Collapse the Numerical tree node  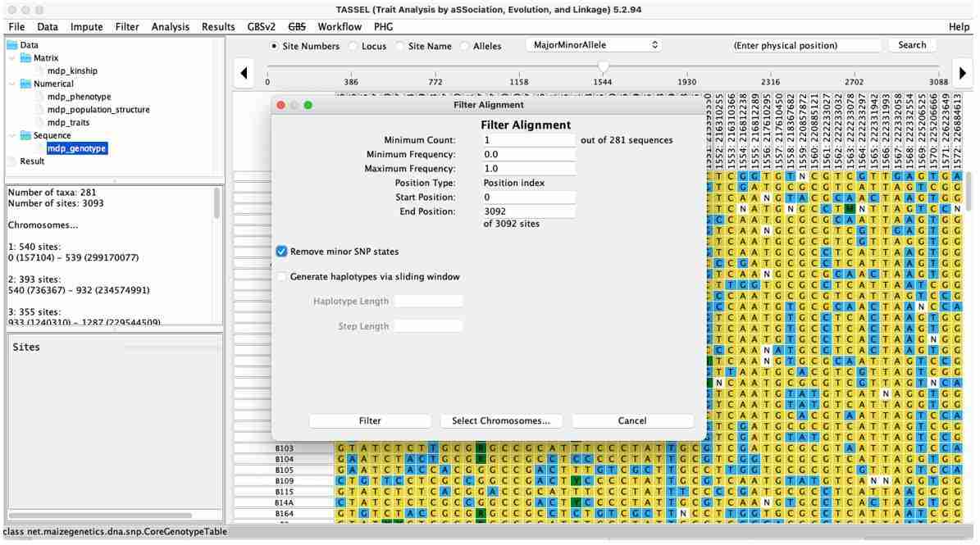tap(11, 84)
